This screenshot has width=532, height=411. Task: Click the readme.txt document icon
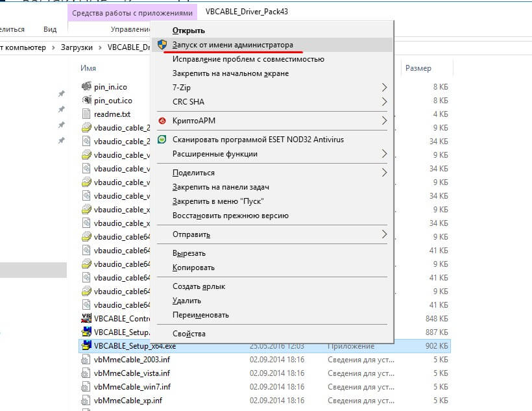coord(86,114)
